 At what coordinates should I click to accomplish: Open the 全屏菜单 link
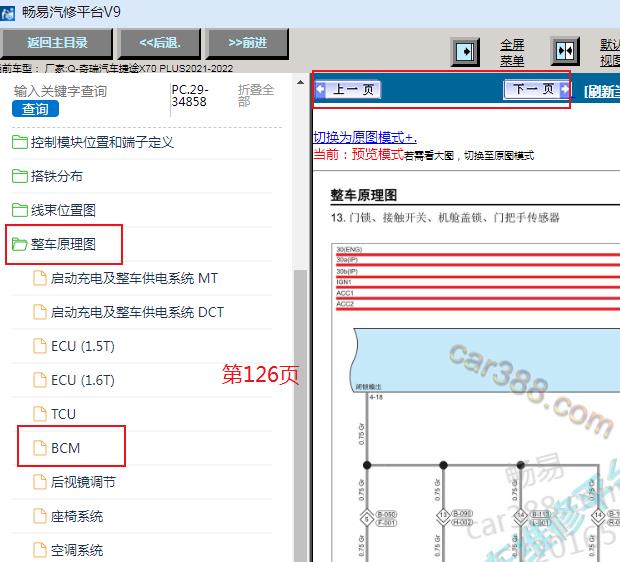[512, 53]
